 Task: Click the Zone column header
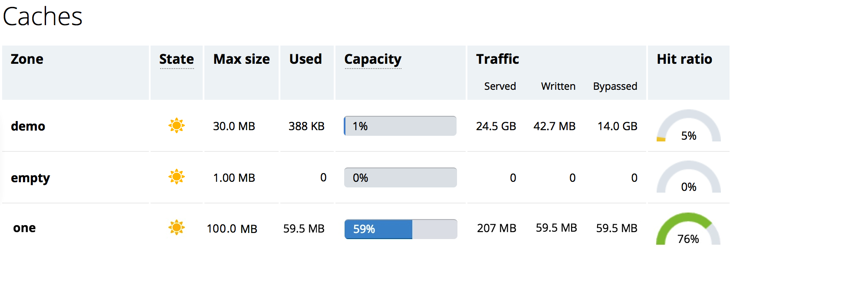click(27, 59)
